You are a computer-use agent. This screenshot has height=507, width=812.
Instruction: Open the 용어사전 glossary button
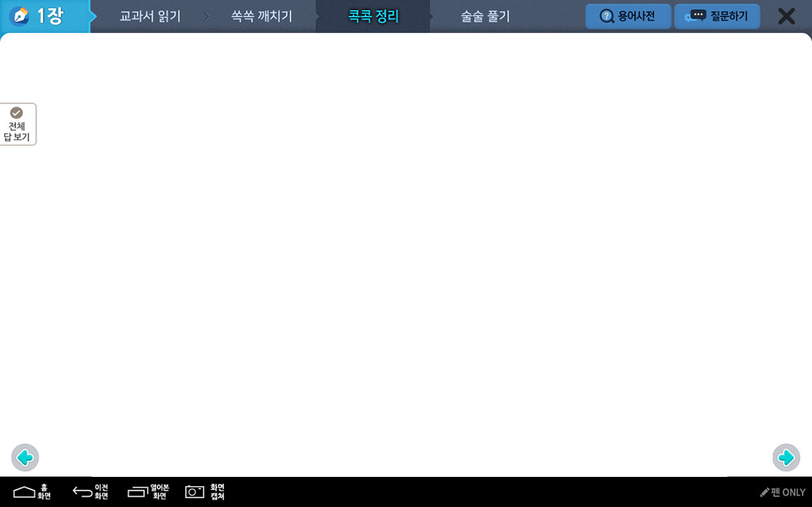coord(628,16)
